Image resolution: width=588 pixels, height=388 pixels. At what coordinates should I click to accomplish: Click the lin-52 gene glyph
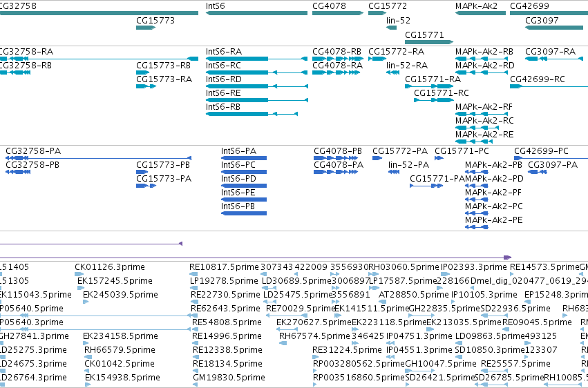coord(392,28)
